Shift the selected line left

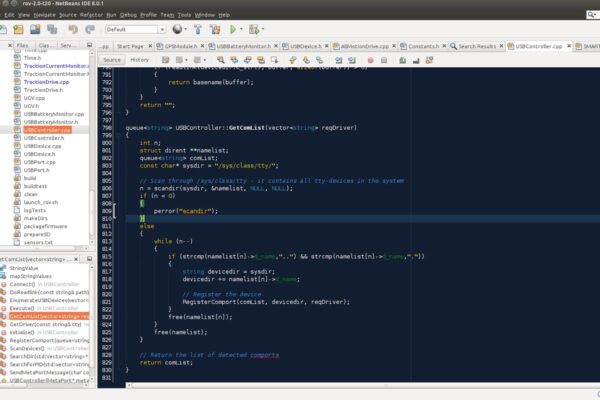(338, 60)
